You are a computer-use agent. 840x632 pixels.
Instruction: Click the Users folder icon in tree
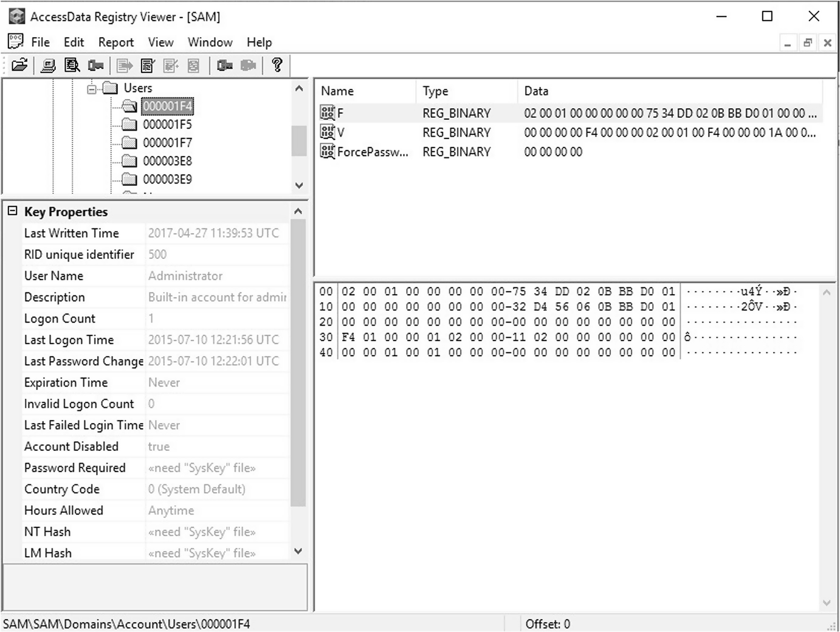click(110, 88)
